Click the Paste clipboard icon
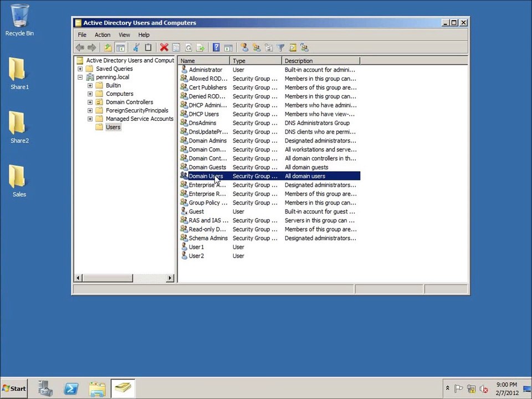This screenshot has height=399, width=532. click(148, 48)
